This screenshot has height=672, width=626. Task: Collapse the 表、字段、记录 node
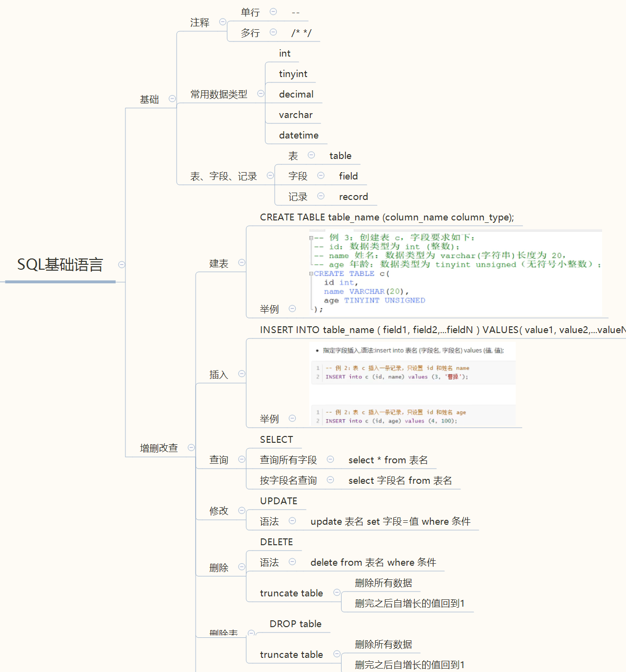coord(270,176)
